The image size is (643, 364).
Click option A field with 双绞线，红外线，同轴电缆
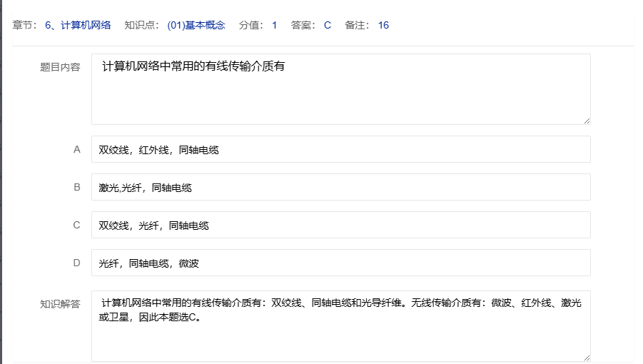(x=340, y=150)
